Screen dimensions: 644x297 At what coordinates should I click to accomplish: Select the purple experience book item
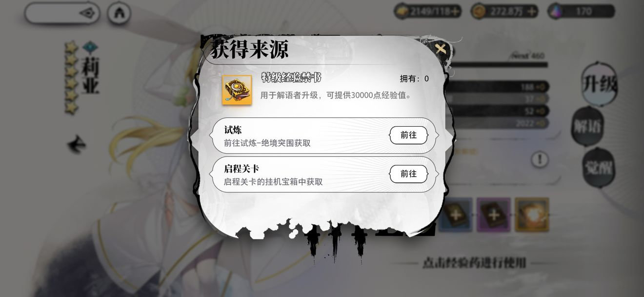(x=494, y=215)
